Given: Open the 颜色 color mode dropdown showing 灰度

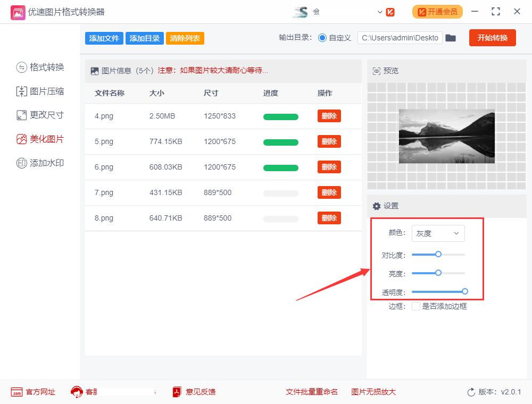Looking at the screenshot, I should (438, 233).
